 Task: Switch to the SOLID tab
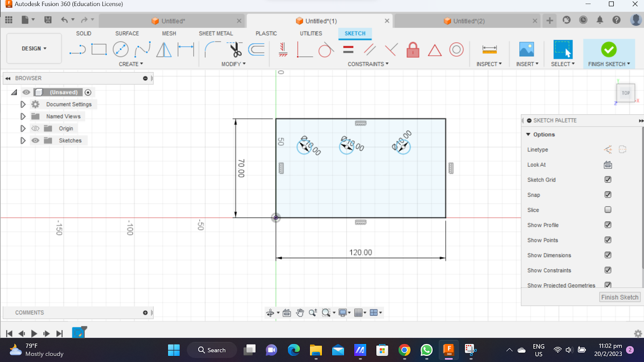click(x=84, y=33)
